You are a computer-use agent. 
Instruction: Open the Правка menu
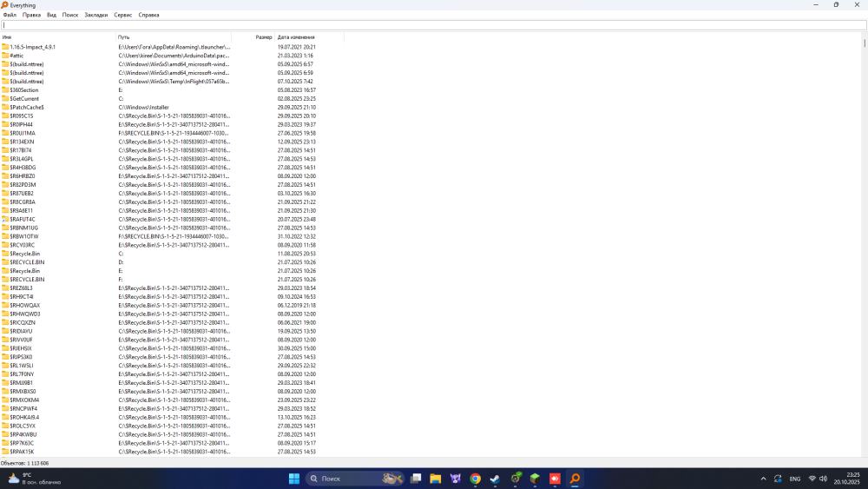[31, 15]
